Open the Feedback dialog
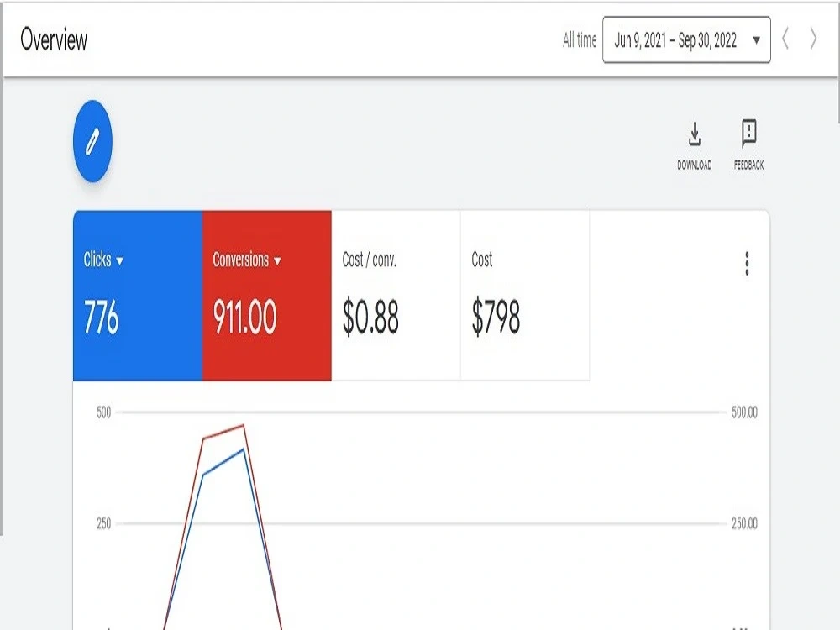Viewport: 840px width, 630px height. click(x=748, y=145)
